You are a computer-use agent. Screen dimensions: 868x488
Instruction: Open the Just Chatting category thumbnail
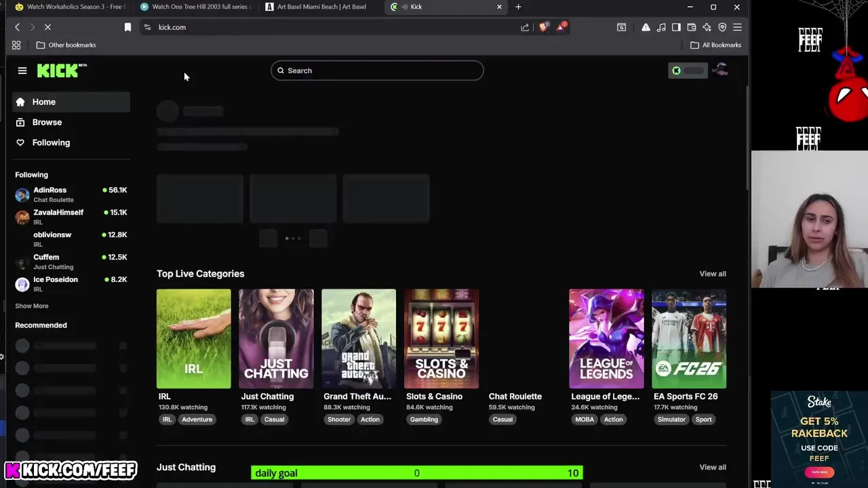pyautogui.click(x=276, y=339)
